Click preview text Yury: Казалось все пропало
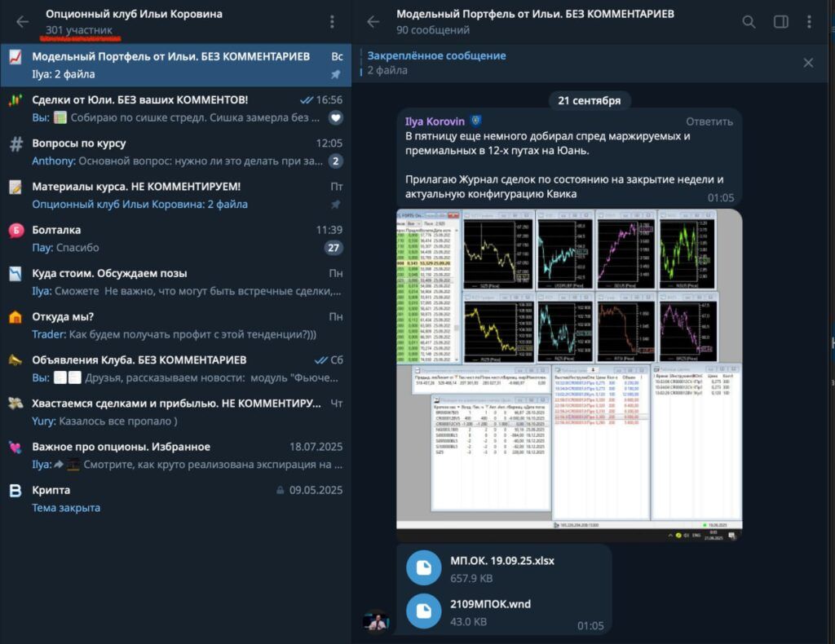This screenshot has width=835, height=644. click(x=105, y=421)
